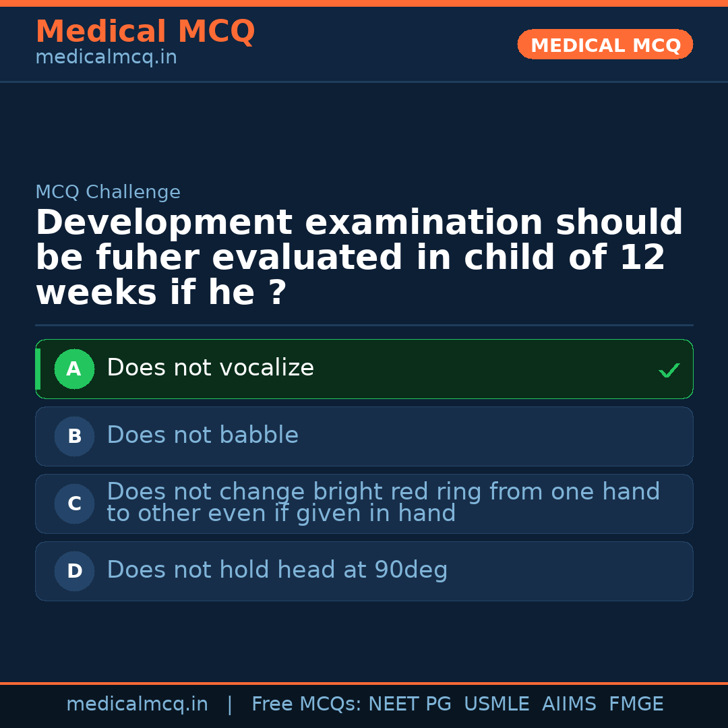Select answer text "Does not vocalize"
728x728 pixels.
click(210, 368)
